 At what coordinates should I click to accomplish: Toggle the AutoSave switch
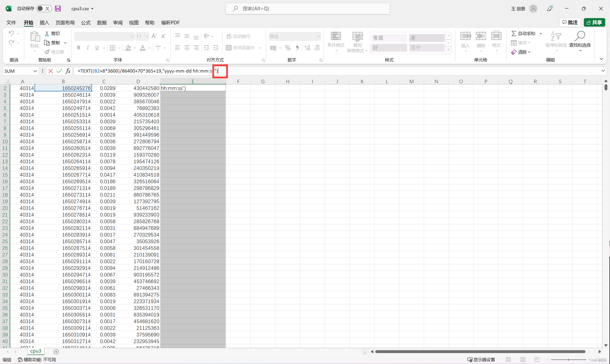[44, 9]
